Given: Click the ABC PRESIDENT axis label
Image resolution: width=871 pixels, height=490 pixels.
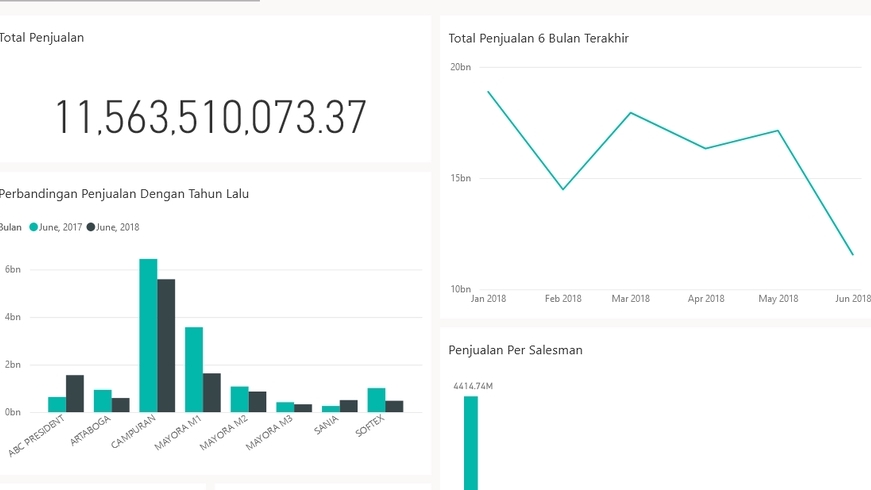Looking at the screenshot, I should pyautogui.click(x=37, y=436).
